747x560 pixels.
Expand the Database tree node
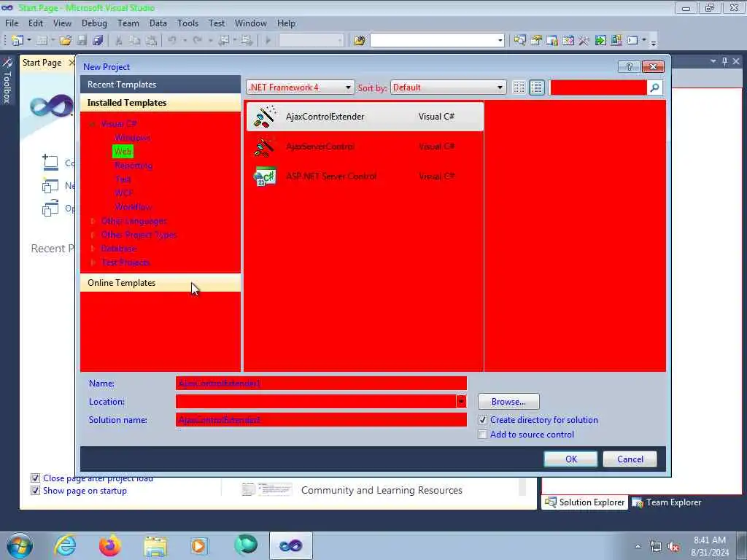click(x=93, y=249)
